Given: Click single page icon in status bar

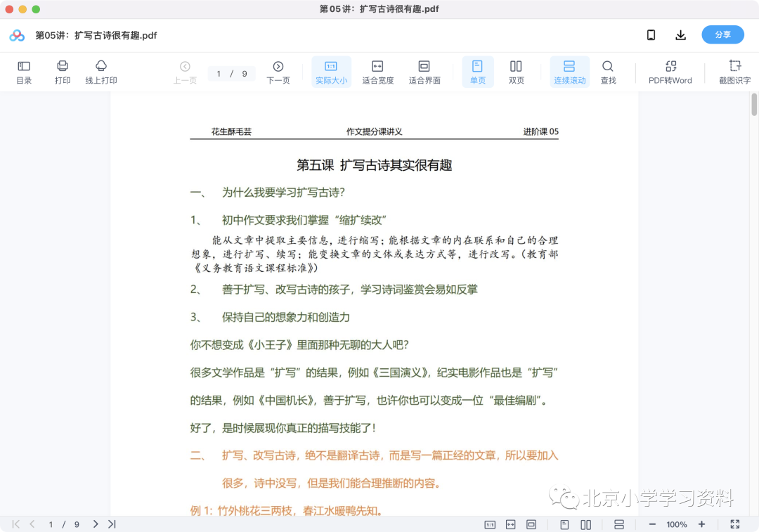Looking at the screenshot, I should tap(564, 525).
